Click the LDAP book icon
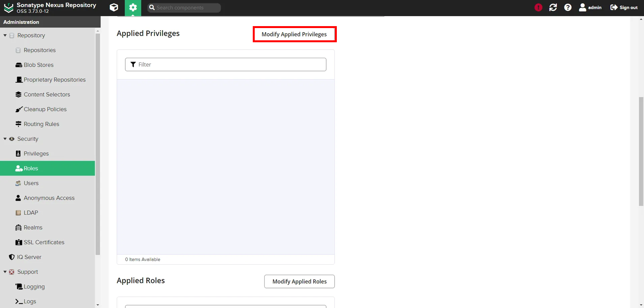This screenshot has width=644, height=308. pyautogui.click(x=18, y=213)
